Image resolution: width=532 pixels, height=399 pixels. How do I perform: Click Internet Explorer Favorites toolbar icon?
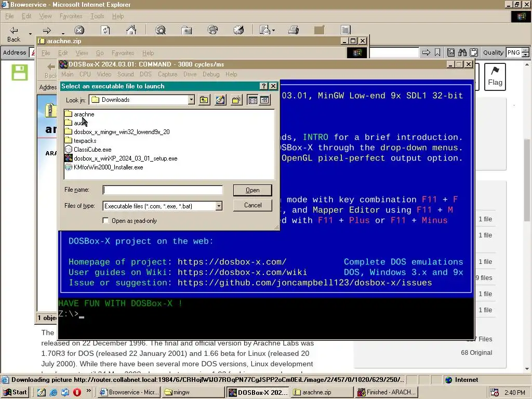(187, 30)
